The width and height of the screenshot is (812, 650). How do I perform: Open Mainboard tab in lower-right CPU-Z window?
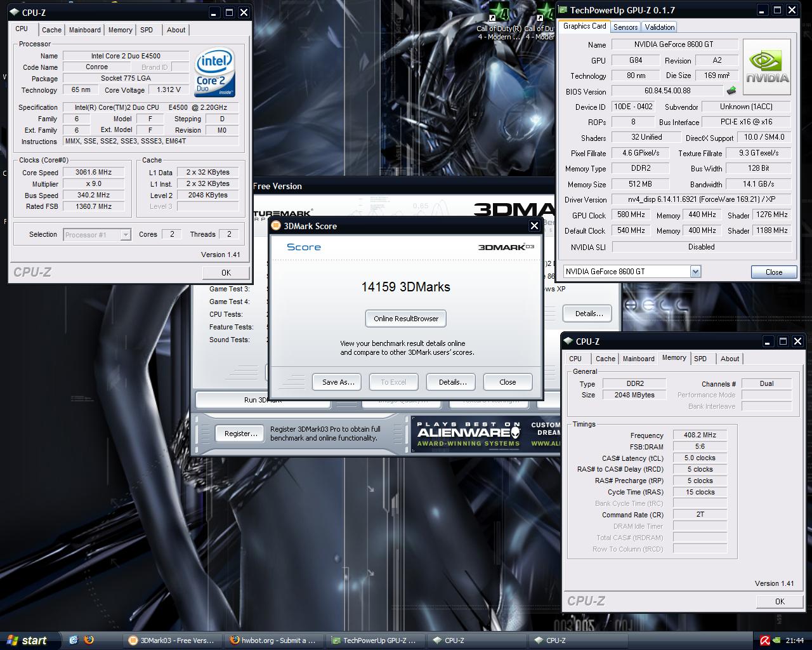638,359
